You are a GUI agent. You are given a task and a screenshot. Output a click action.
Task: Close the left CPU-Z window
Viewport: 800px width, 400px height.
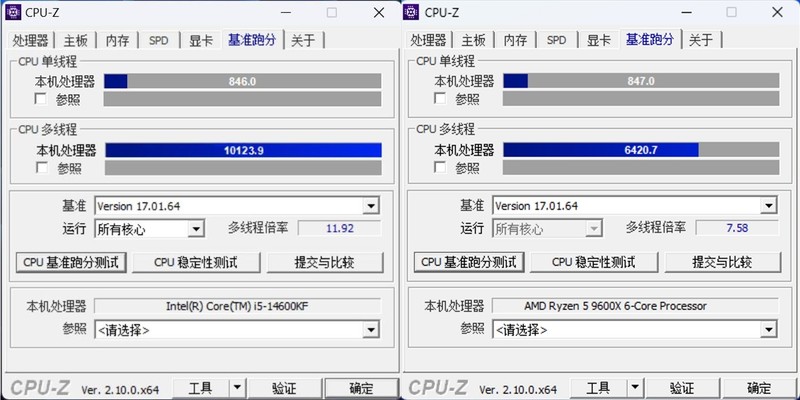[x=379, y=13]
